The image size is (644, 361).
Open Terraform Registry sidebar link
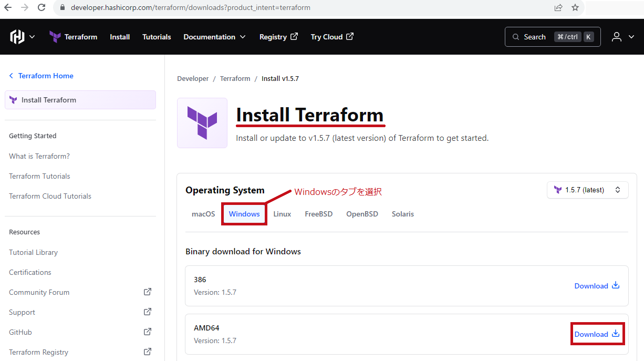[x=38, y=352]
